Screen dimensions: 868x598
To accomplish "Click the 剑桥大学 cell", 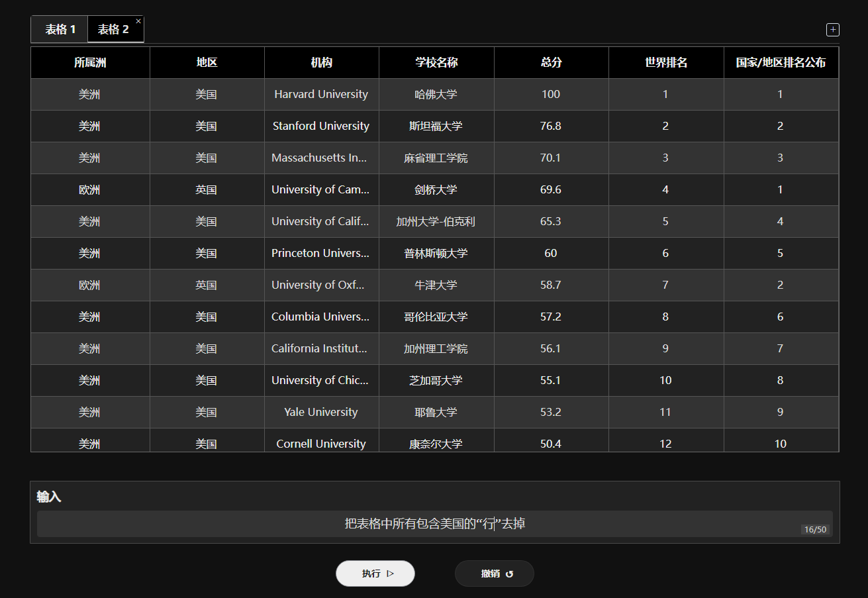I will (436, 190).
